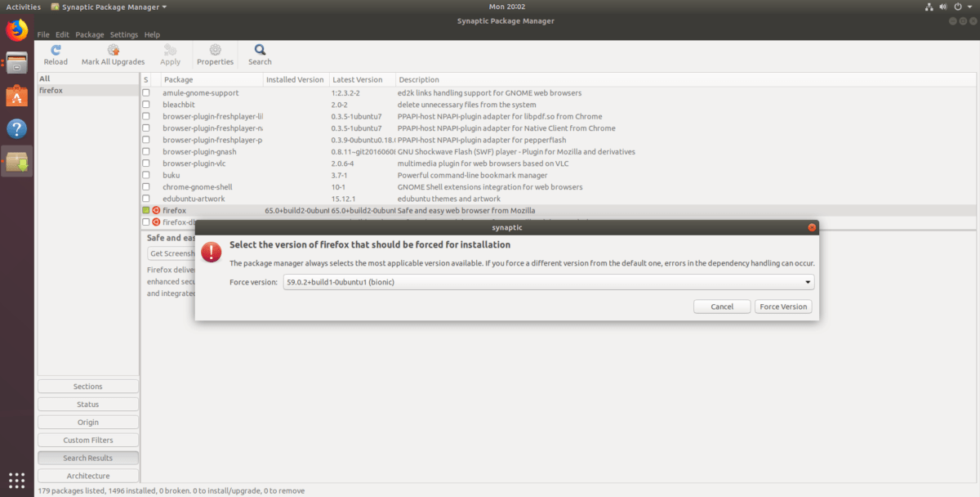Open Show Applications grid in dock
The height and width of the screenshot is (497, 980).
click(x=16, y=480)
